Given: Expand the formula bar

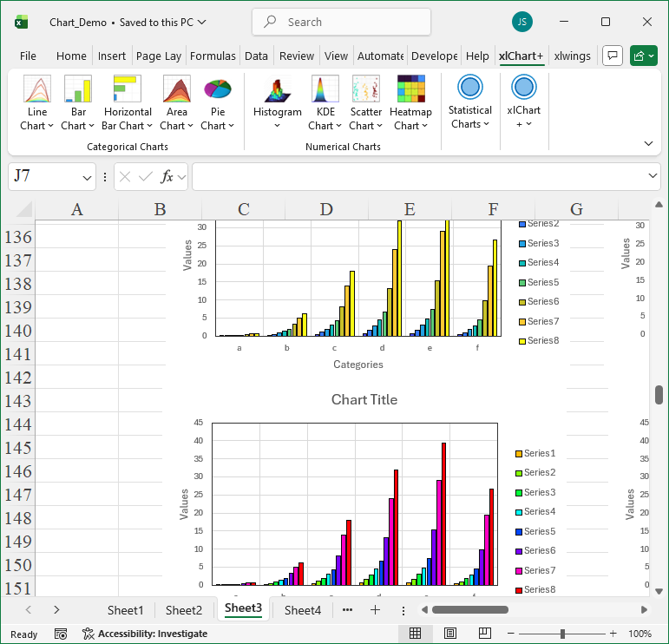Looking at the screenshot, I should (x=653, y=177).
